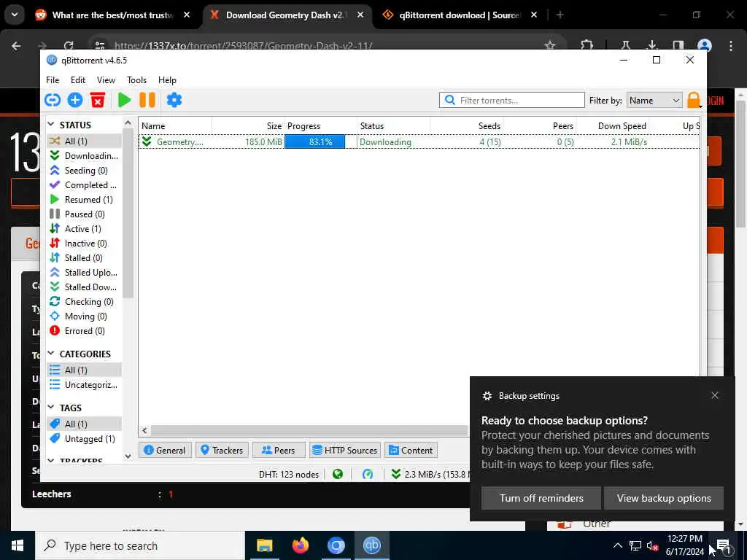The width and height of the screenshot is (747, 560).
Task: Collapse the TAGS section
Action: click(51, 408)
